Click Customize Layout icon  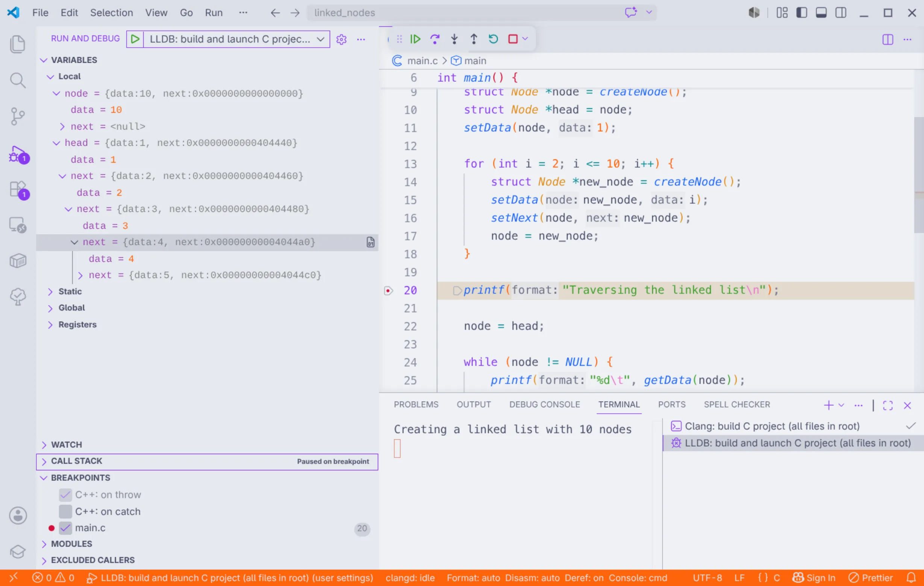(782, 13)
